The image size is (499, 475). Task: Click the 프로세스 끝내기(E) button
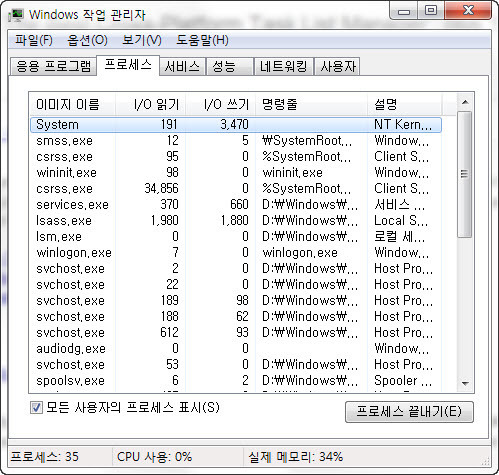(x=409, y=412)
